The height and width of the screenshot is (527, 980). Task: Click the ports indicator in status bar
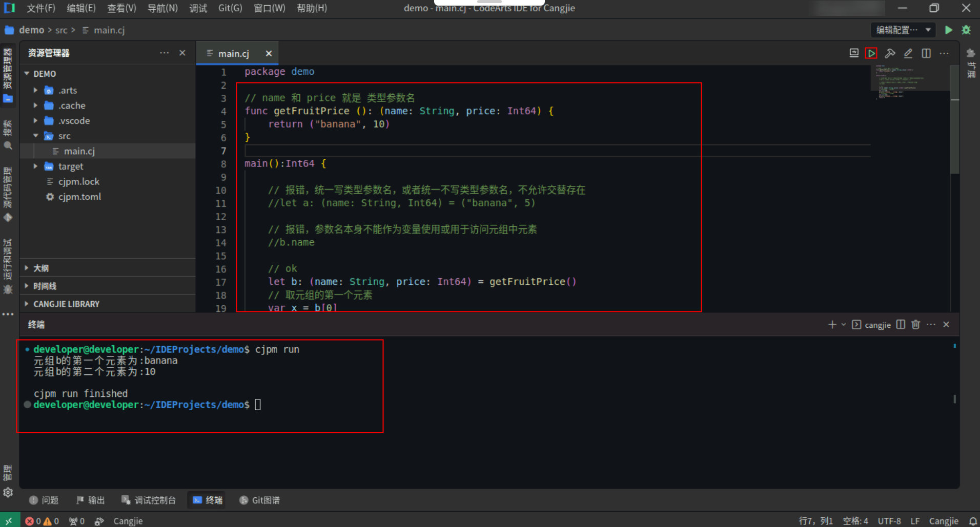[x=77, y=521]
